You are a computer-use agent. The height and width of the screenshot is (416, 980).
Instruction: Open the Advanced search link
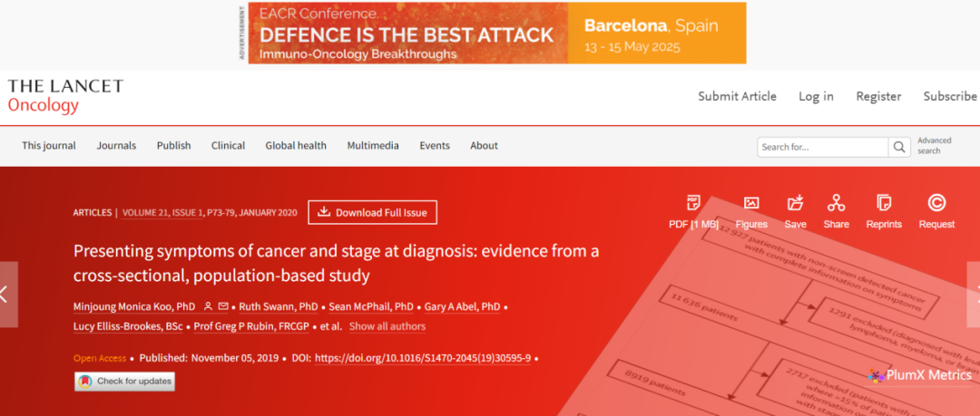tap(935, 146)
